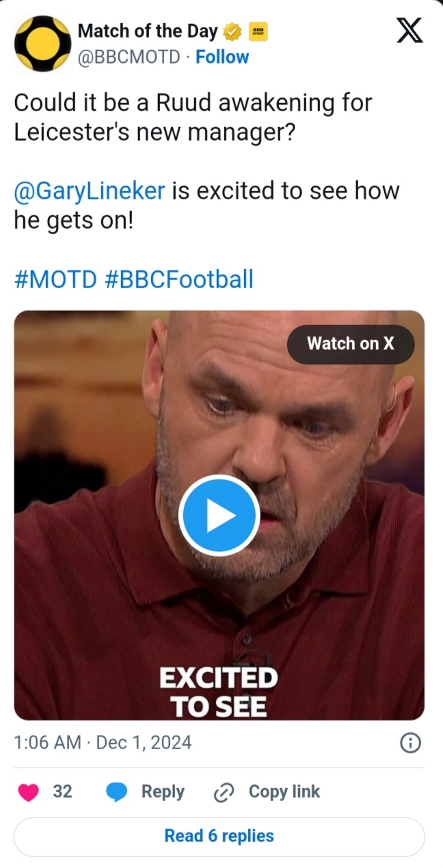This screenshot has height=868, width=443.
Task: Click the gold verified badge
Action: point(232,31)
